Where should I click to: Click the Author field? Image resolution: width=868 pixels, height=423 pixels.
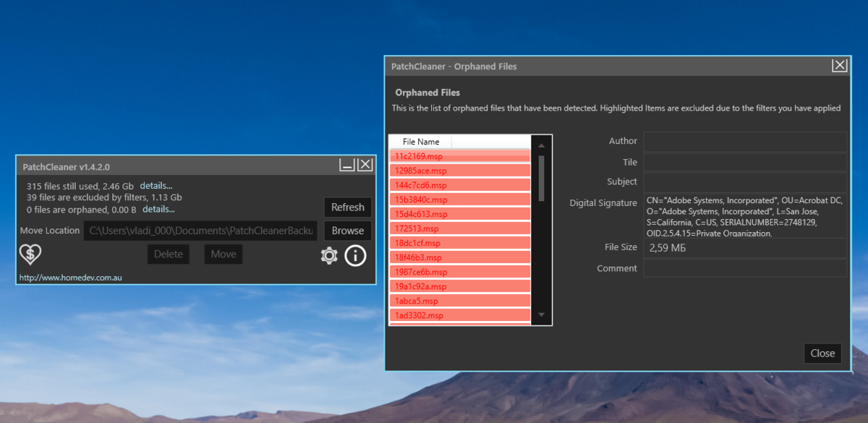(x=745, y=141)
